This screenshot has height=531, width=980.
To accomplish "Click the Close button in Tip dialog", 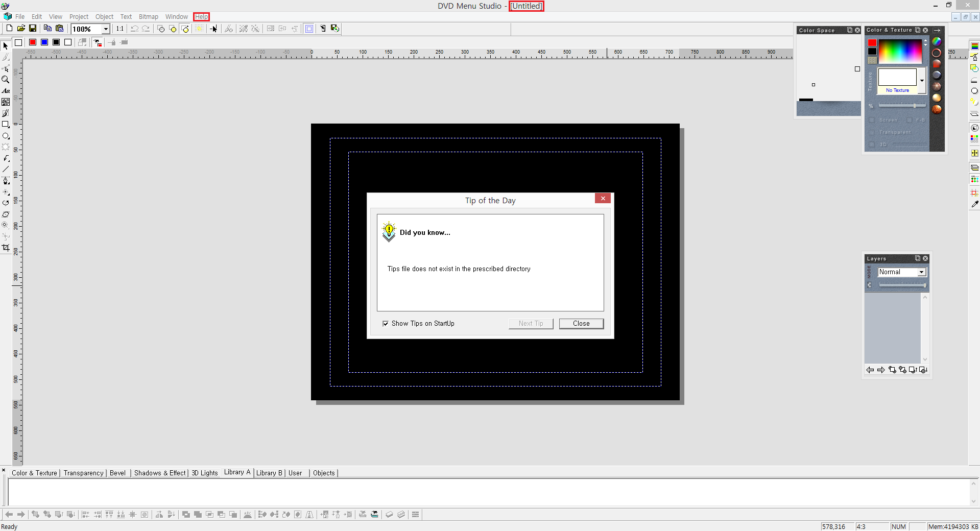I will tap(581, 324).
